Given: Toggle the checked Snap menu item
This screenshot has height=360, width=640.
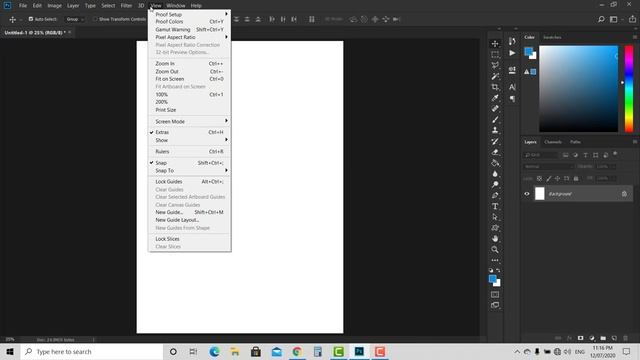Looking at the screenshot, I should point(189,163).
